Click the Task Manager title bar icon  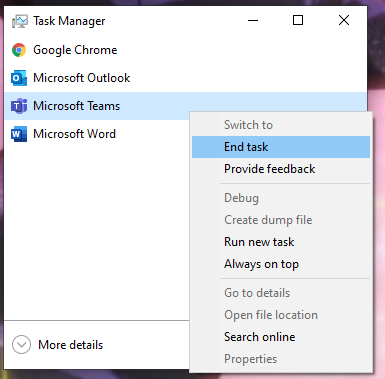tap(19, 21)
